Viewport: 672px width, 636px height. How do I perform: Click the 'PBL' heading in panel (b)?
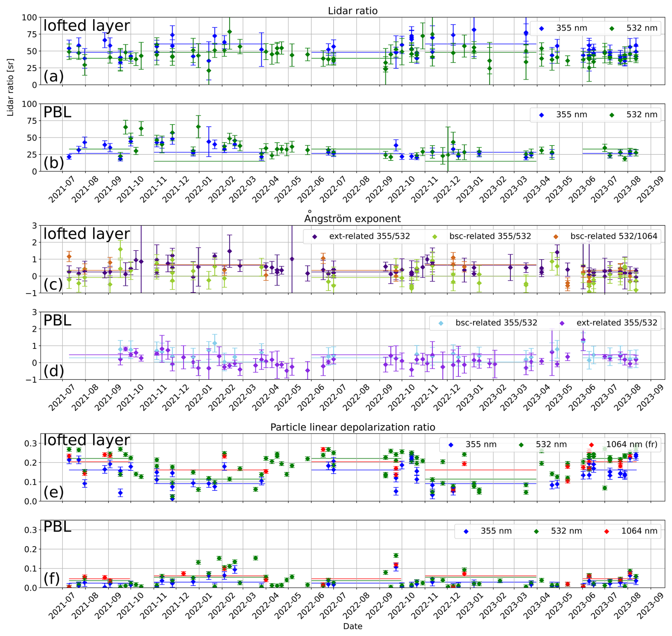coord(57,112)
